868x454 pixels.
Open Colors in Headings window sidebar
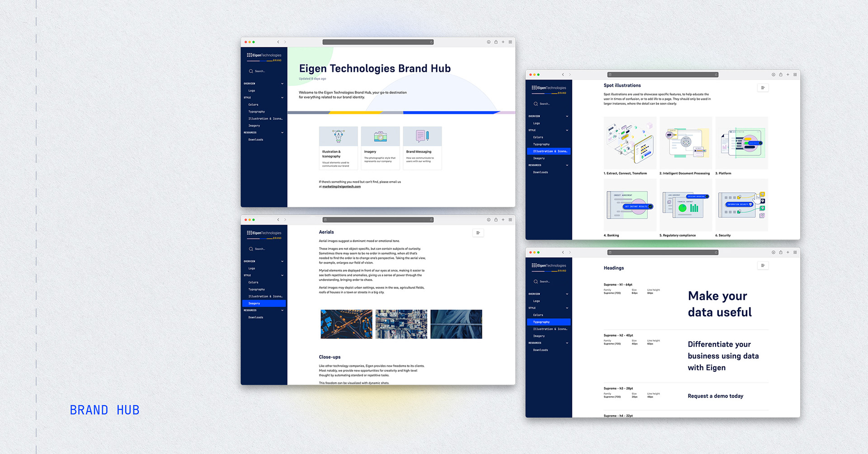(x=538, y=315)
